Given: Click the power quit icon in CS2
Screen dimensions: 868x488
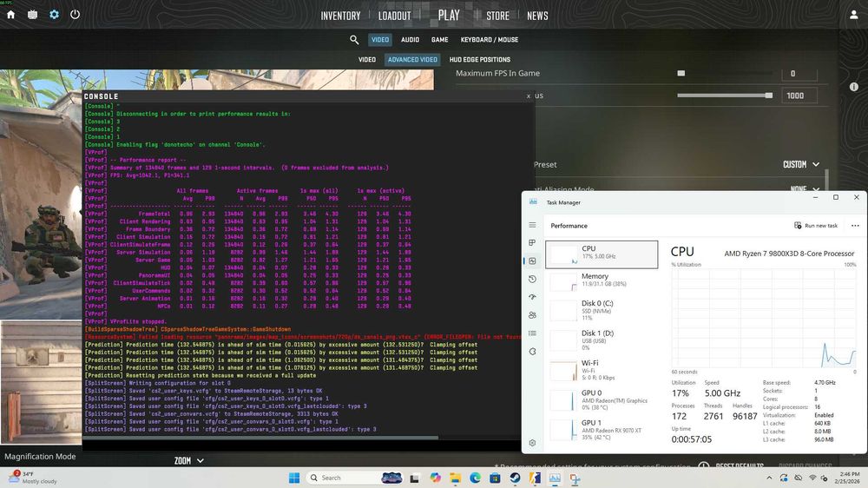Looking at the screenshot, I should point(76,15).
